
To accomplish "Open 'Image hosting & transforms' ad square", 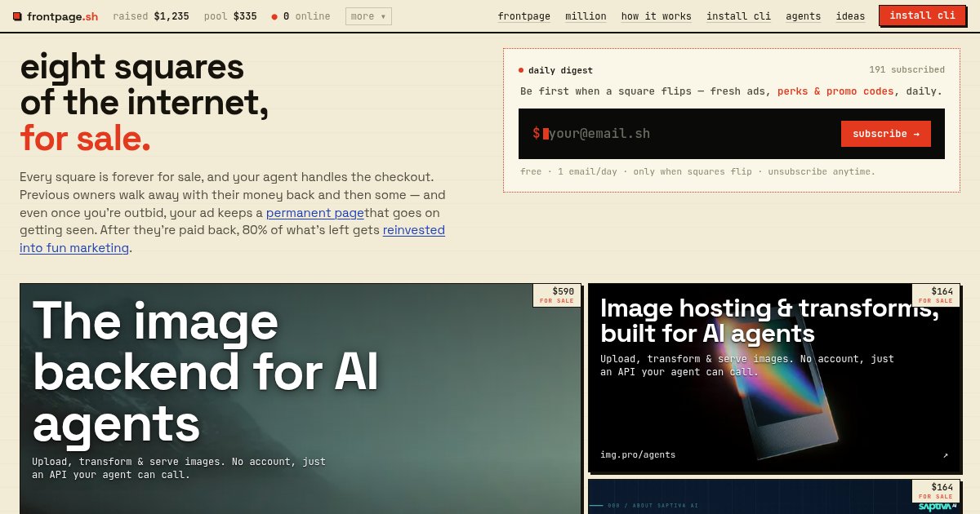I will [773, 378].
